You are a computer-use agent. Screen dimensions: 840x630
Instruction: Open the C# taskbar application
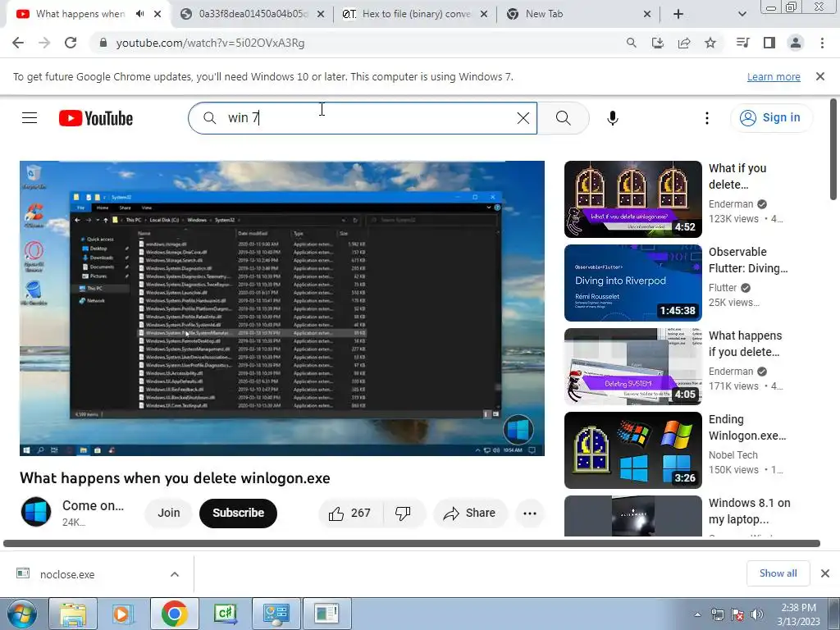[225, 614]
